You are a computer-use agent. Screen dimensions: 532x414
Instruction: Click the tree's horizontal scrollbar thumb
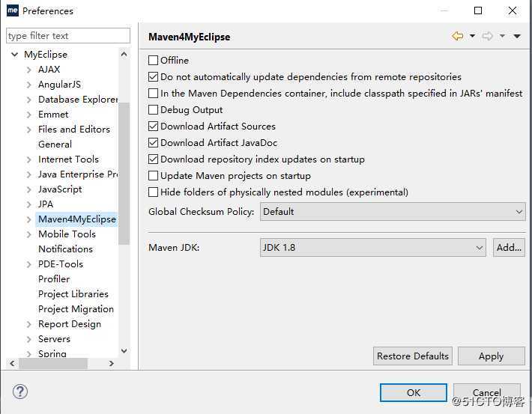(53, 364)
